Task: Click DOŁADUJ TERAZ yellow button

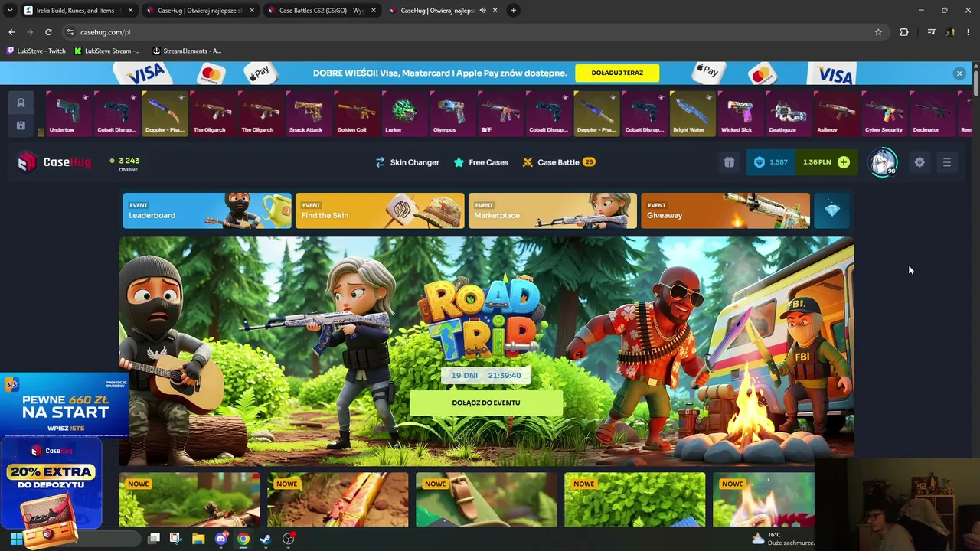Action: coord(617,73)
